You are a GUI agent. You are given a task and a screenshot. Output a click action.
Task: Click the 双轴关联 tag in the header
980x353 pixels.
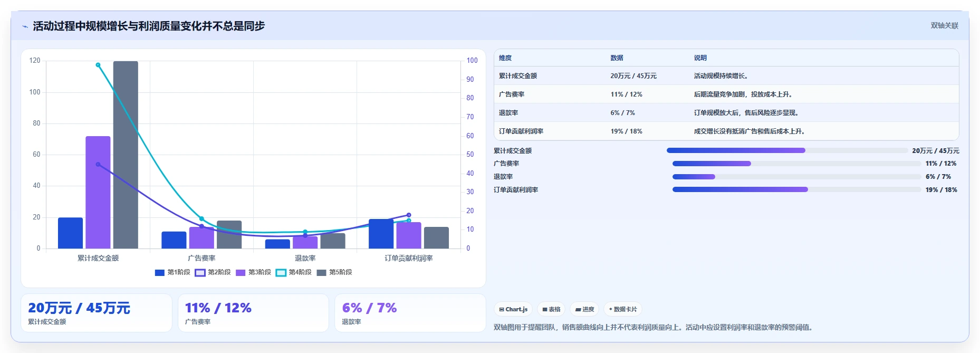[x=944, y=25]
